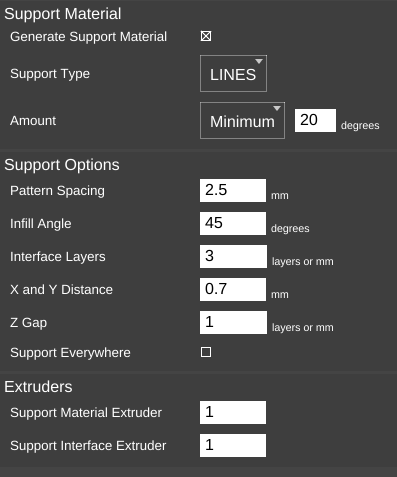Screen dimensions: 397x477
Task: Click the Support Material Extruder field
Action: (233, 412)
